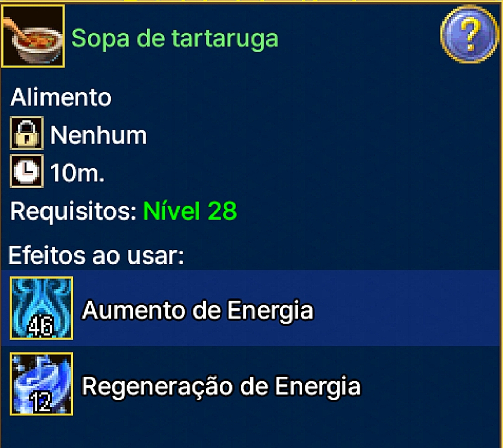
Task: Open help with the question mark button
Action: point(469,34)
